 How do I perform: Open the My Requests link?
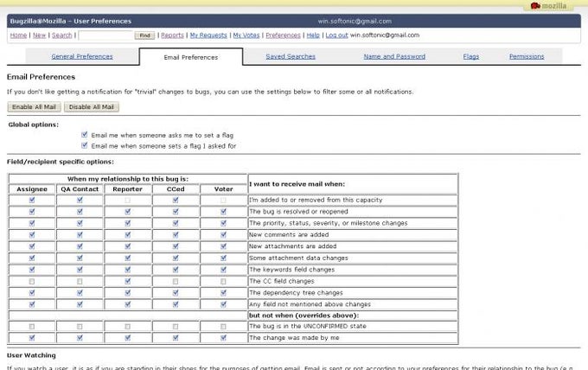[x=208, y=35]
